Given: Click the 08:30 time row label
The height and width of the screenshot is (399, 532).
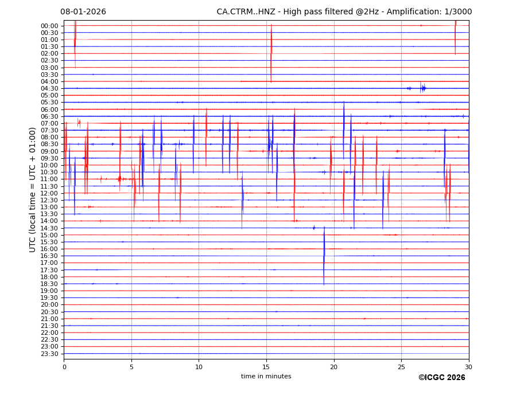Looking at the screenshot, I should pos(49,144).
